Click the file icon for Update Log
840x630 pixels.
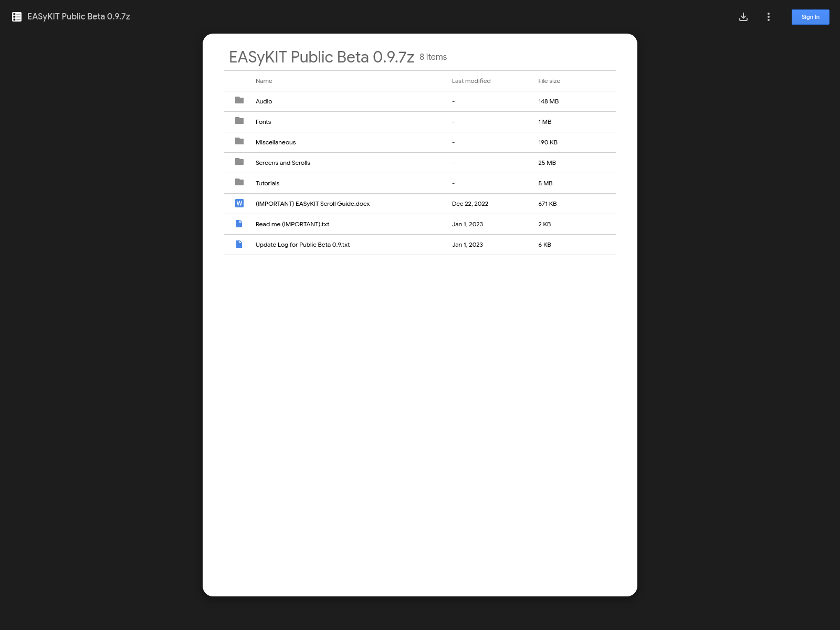(239, 244)
